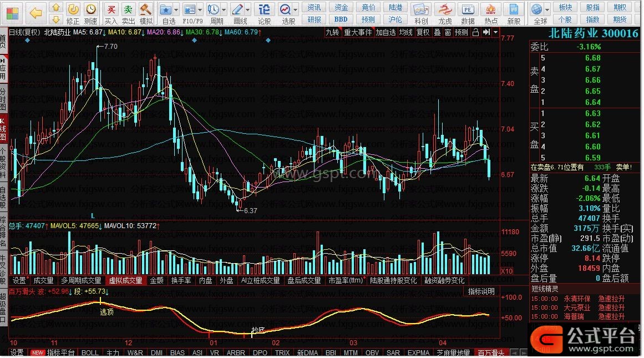Click the 竞价 auction button

pyautogui.click(x=368, y=7)
